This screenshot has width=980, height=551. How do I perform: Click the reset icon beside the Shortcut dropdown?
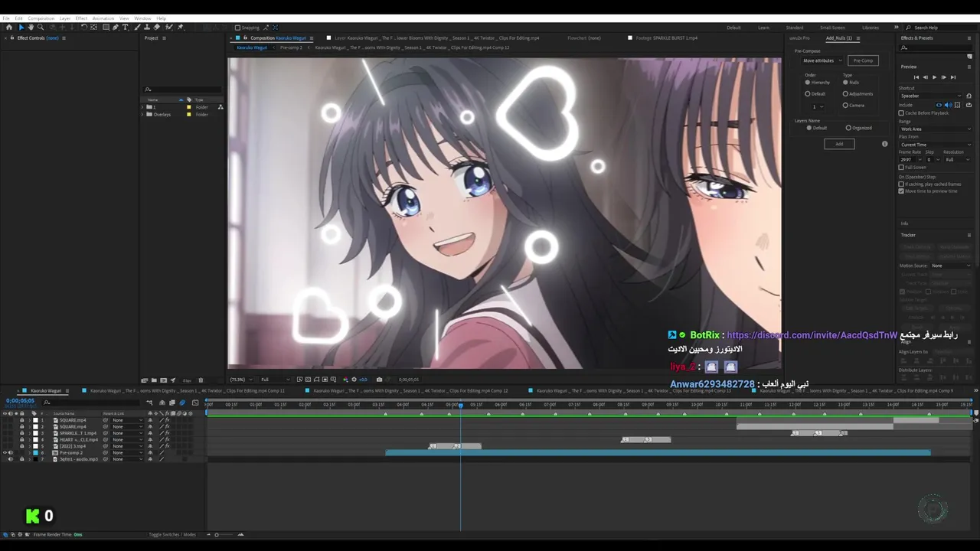[x=969, y=96]
